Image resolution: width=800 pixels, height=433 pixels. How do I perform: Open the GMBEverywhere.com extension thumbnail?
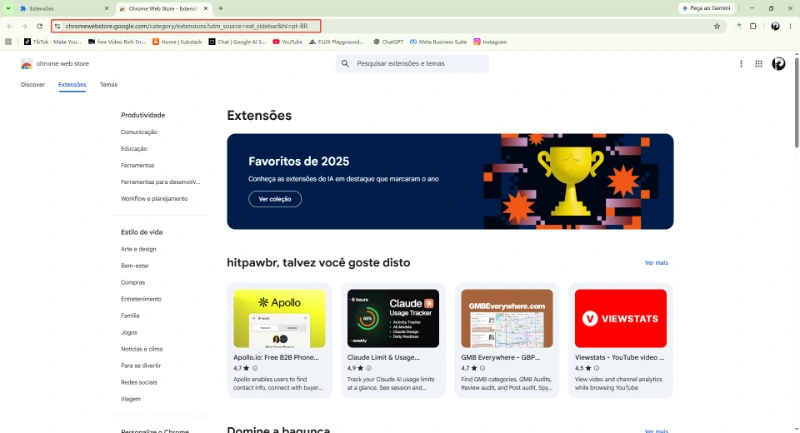point(507,319)
